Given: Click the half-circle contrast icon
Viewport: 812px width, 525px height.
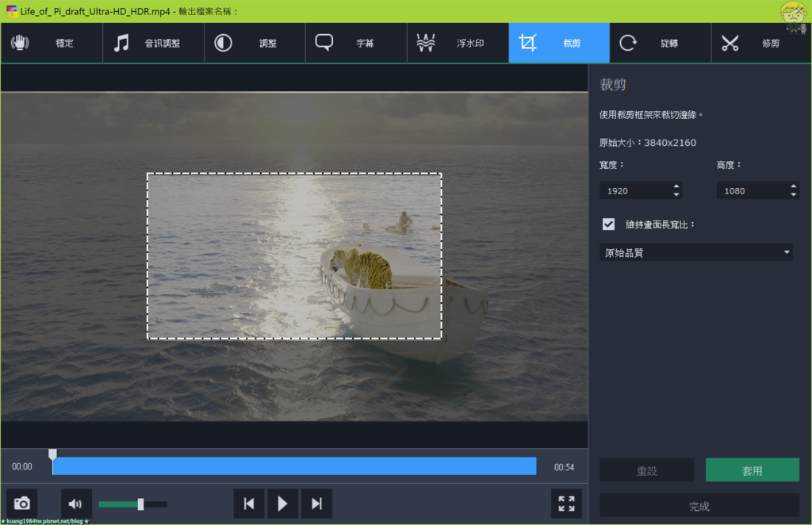Looking at the screenshot, I should click(x=223, y=43).
